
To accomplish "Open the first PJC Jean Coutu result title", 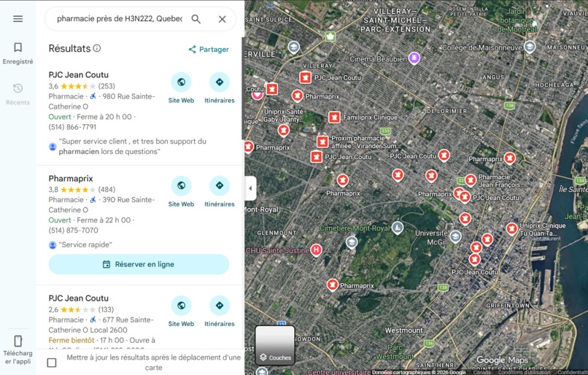I will click(x=78, y=74).
